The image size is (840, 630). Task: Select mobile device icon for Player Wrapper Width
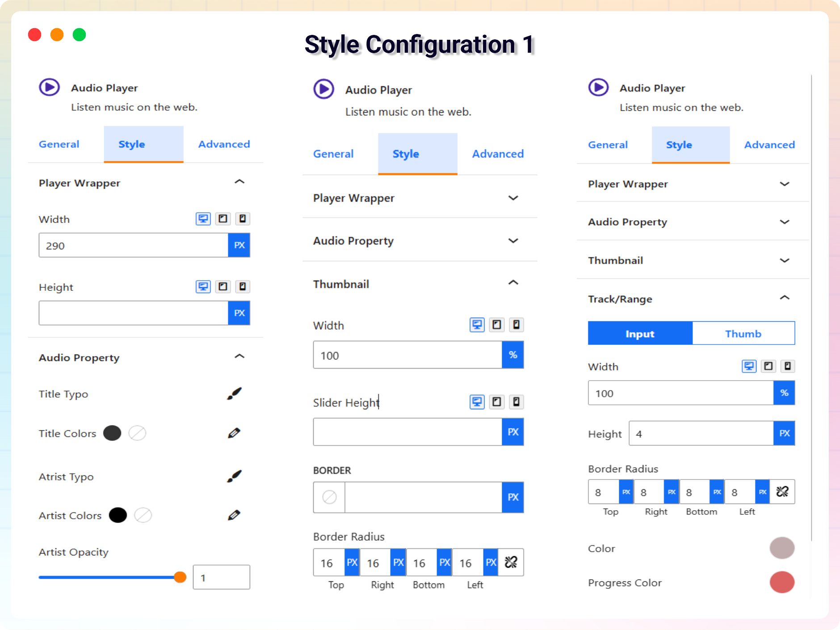pyautogui.click(x=243, y=219)
